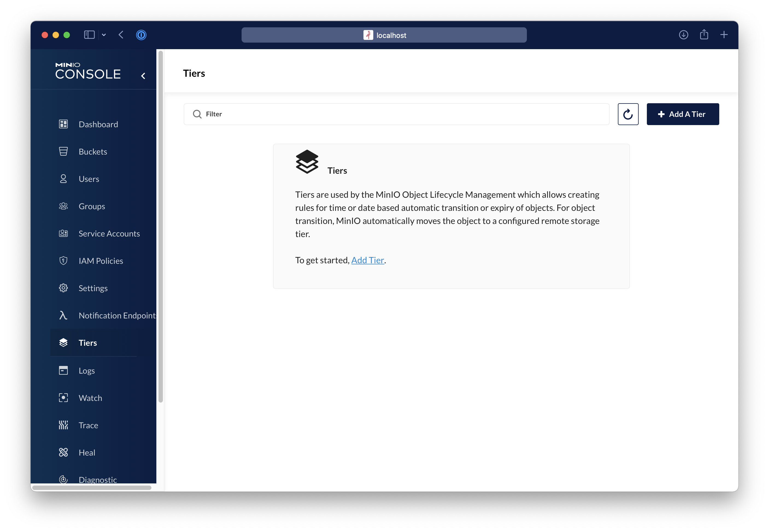
Task: Click the Heal bandage icon
Action: pyautogui.click(x=63, y=452)
